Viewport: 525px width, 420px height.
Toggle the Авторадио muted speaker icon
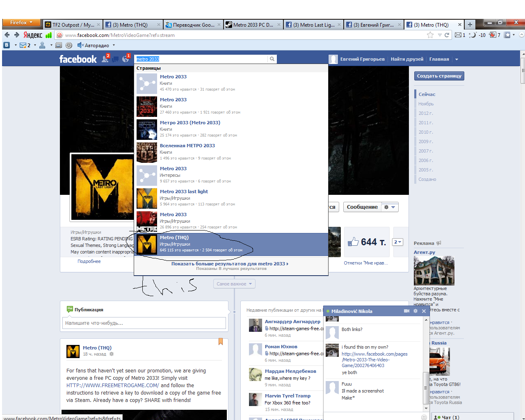(x=80, y=45)
